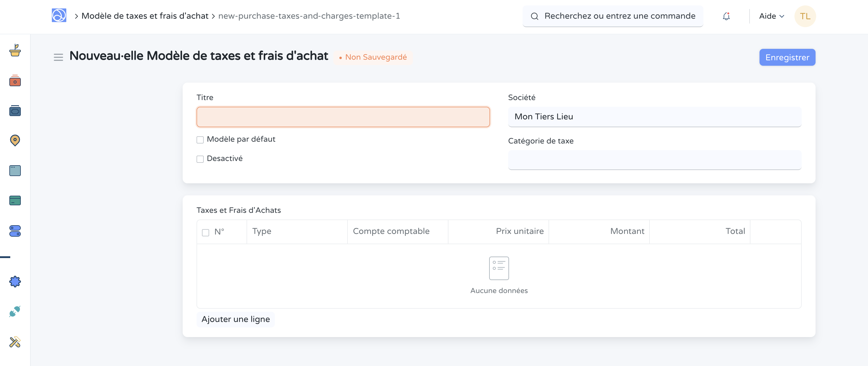Viewport: 868px width, 366px height.
Task: Open the TL user avatar menu
Action: pos(805,16)
